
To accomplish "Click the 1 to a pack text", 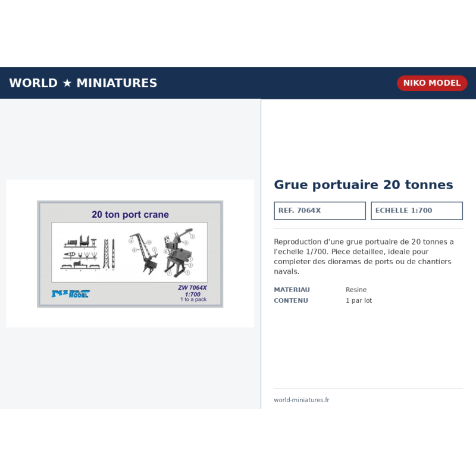I will (x=193, y=299).
